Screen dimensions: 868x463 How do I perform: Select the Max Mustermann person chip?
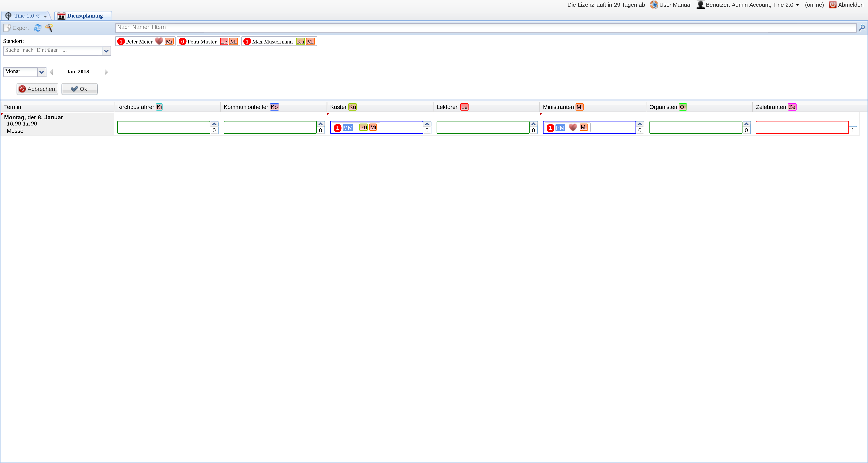click(279, 42)
